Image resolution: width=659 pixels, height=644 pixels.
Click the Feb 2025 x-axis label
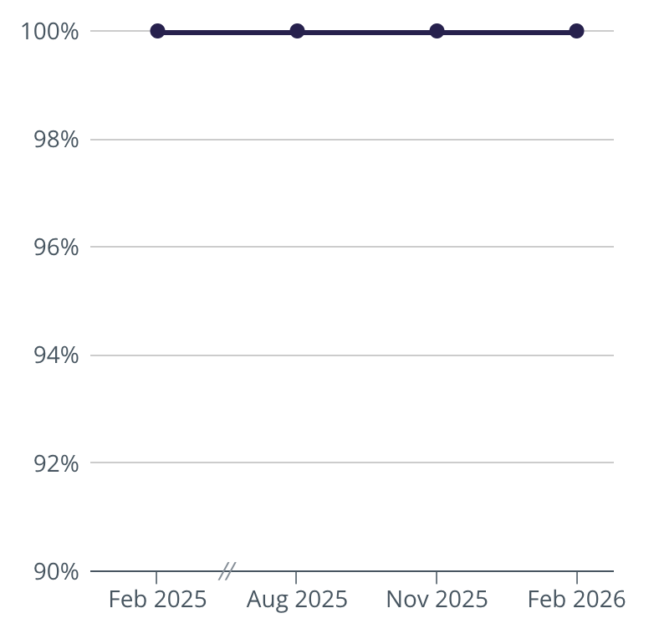click(x=157, y=600)
